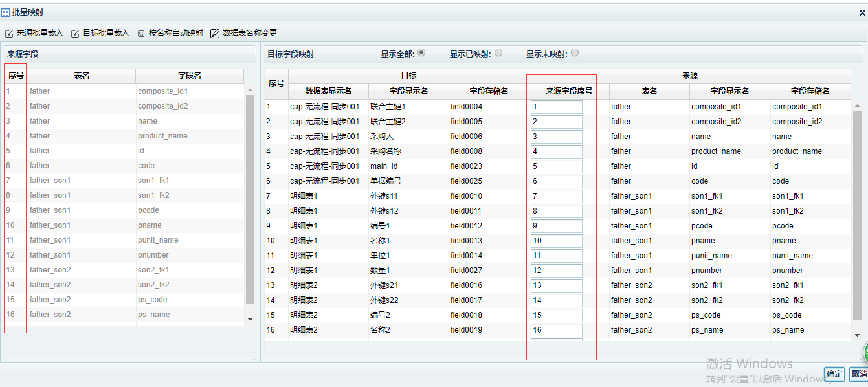Image resolution: width=868 pixels, height=387 pixels.
Task: Close the 批量映射 dialog with the X
Action: pyautogui.click(x=861, y=12)
